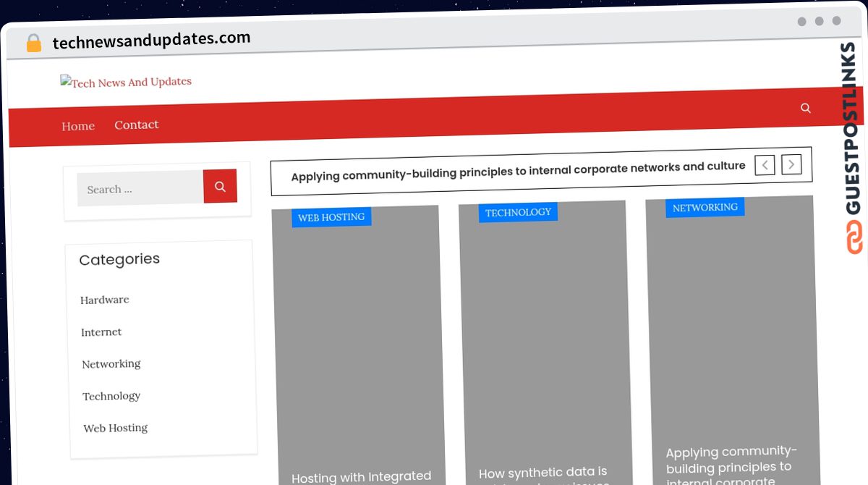Screen dimensions: 868x485
Task: Click the NETWORKING tag on third card
Action: coord(705,207)
